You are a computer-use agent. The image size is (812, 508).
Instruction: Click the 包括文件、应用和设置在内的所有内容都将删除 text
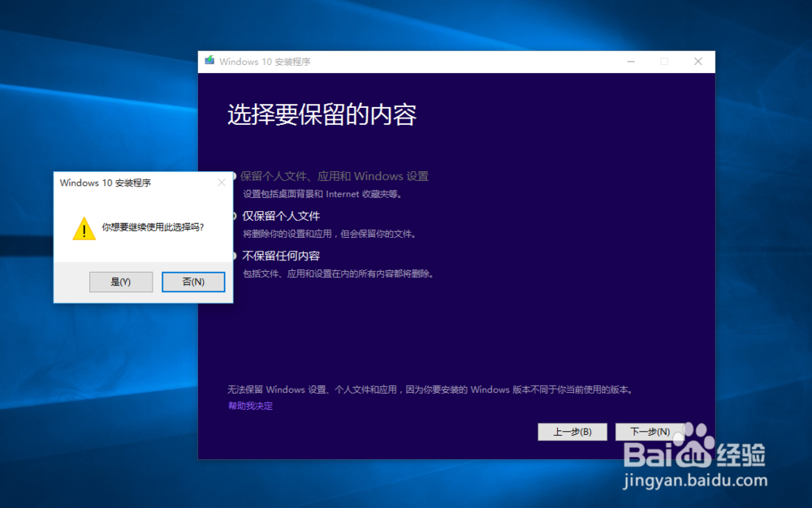point(338,274)
